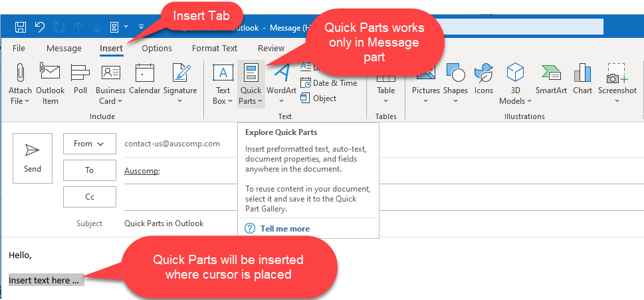The image size is (644, 300).
Task: Select the Insert ribbon tab
Action: 111,49
